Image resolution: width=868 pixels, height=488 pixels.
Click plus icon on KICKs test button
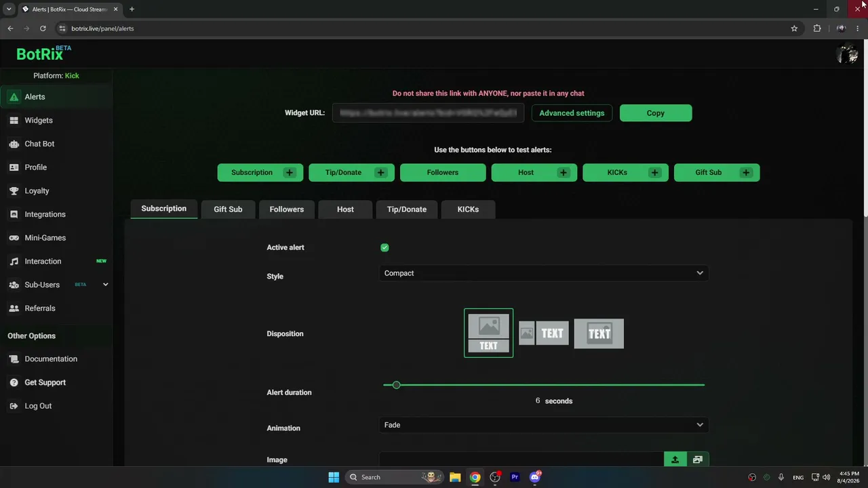(654, 173)
